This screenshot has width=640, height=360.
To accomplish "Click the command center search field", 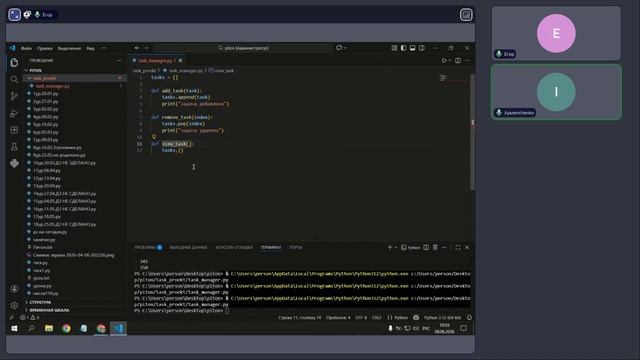I will [243, 48].
